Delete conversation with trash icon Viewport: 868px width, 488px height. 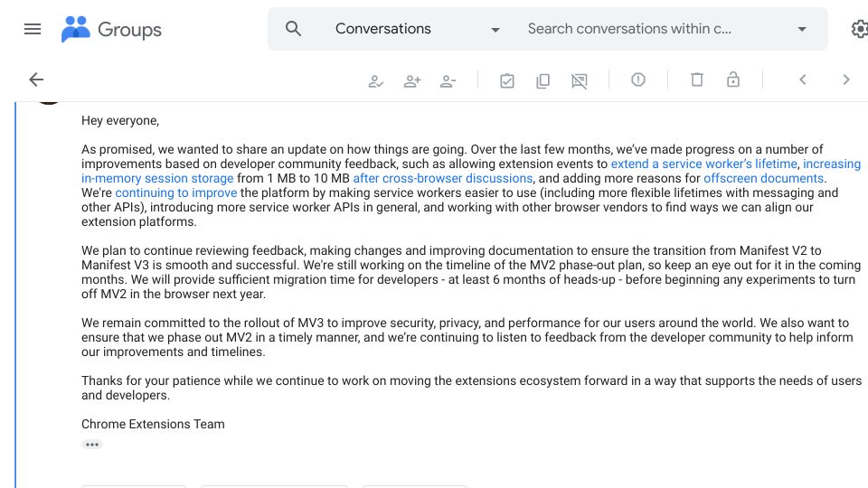pos(697,80)
